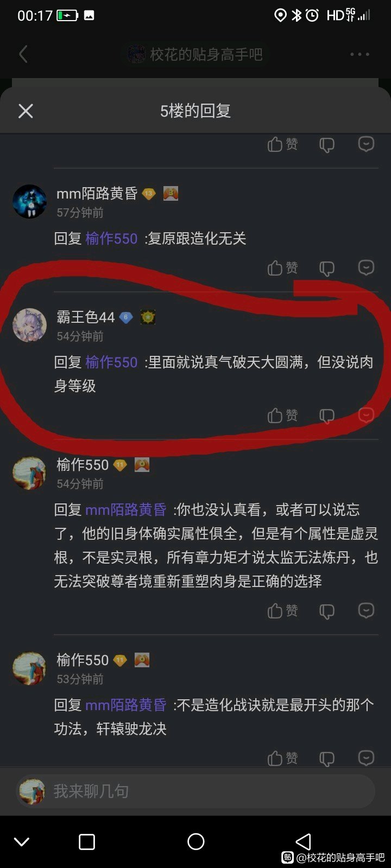Open mentioned user mm陌路黄昏 in 虚灵根 comment
Screen dimensions: 391x868
pyautogui.click(x=126, y=509)
